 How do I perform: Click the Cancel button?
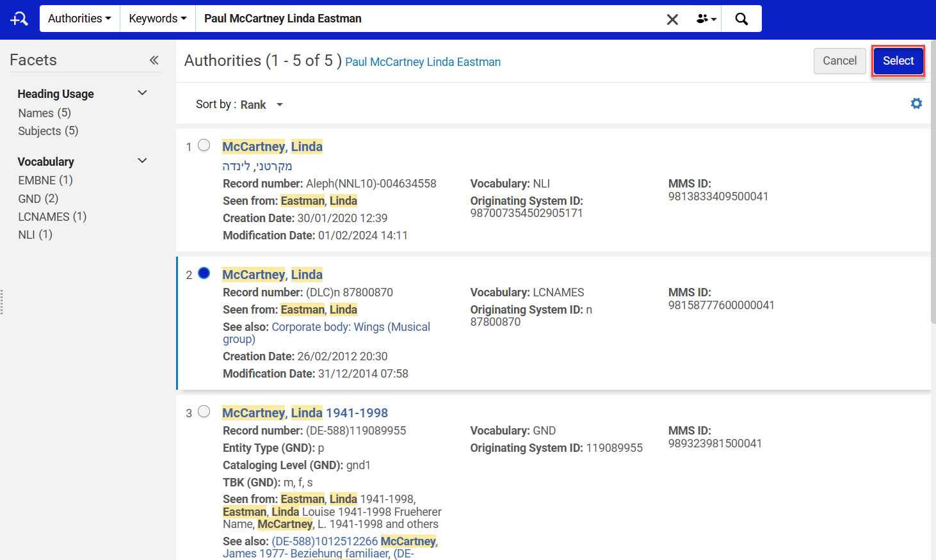coord(839,61)
